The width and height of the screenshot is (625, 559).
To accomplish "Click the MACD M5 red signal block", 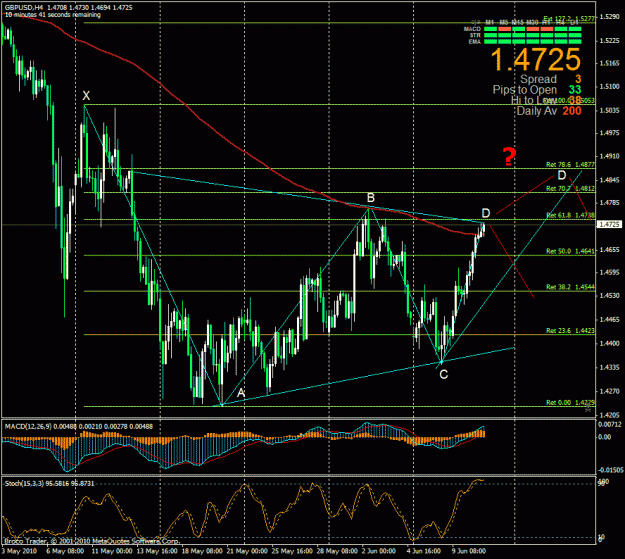I will (x=504, y=29).
